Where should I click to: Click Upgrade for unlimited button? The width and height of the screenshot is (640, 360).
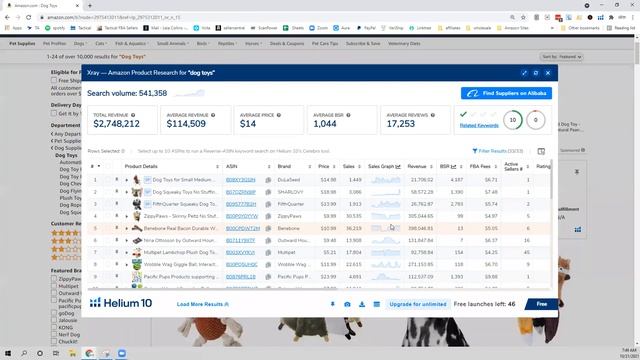coord(418,304)
